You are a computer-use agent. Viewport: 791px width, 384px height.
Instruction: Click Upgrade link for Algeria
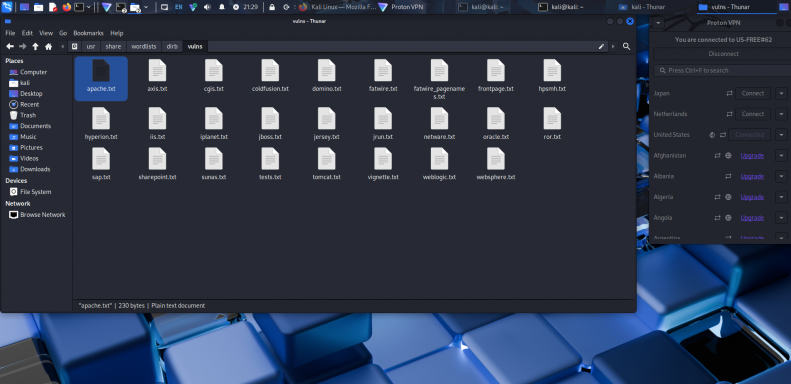(752, 197)
